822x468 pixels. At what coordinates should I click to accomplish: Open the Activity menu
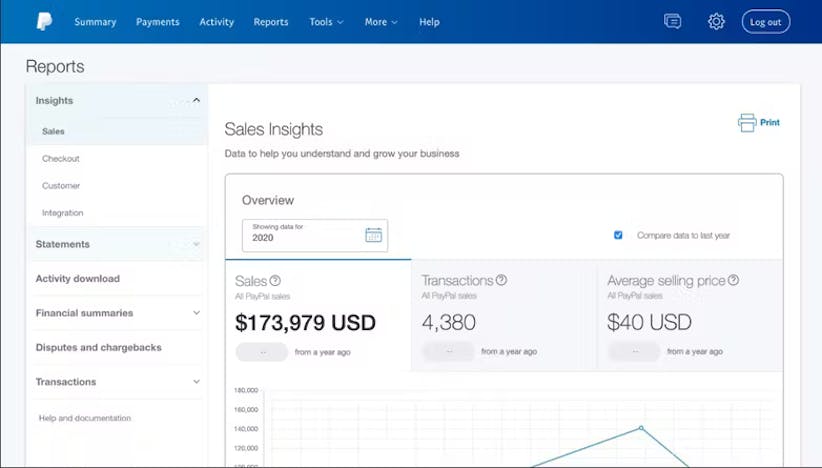217,22
